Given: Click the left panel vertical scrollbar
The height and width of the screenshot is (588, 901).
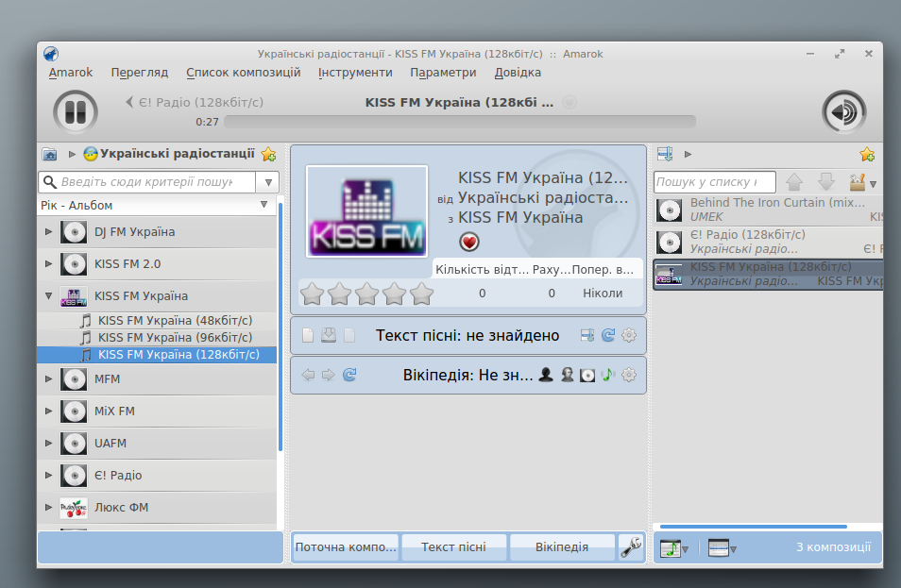Looking at the screenshot, I should (x=280, y=328).
